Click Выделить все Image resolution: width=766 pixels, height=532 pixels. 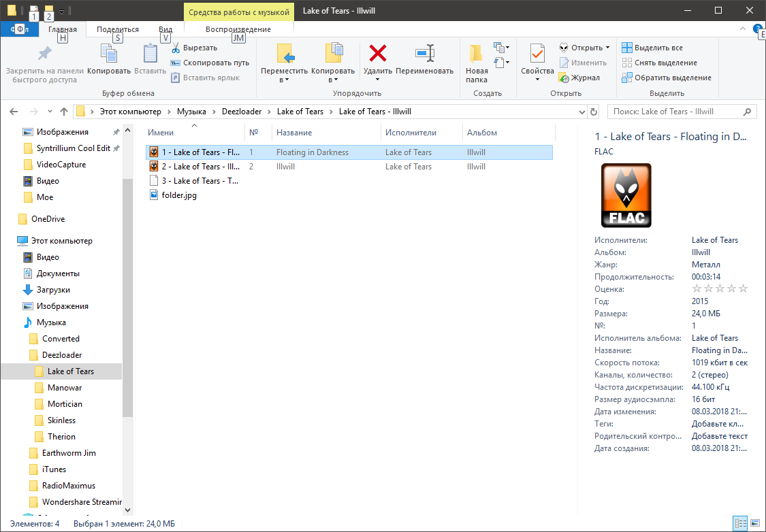click(x=652, y=48)
